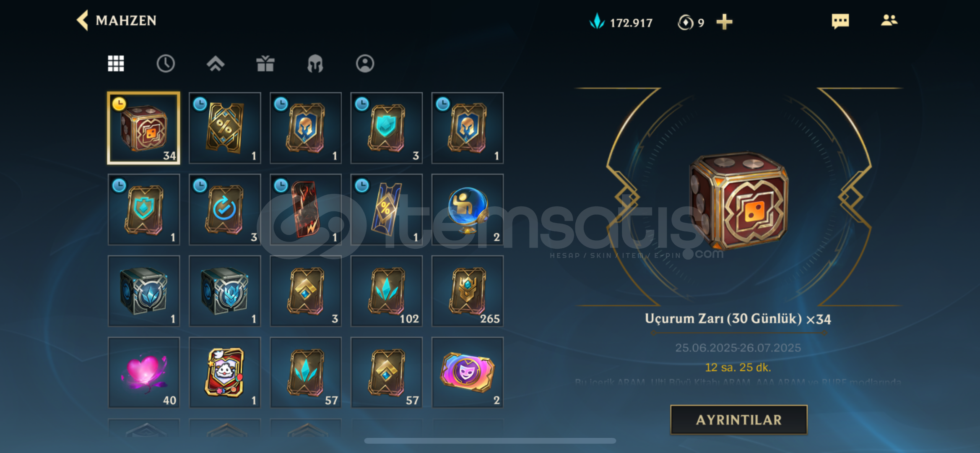
Task: Open the double-chevron boosts filter tab
Action: (x=216, y=64)
